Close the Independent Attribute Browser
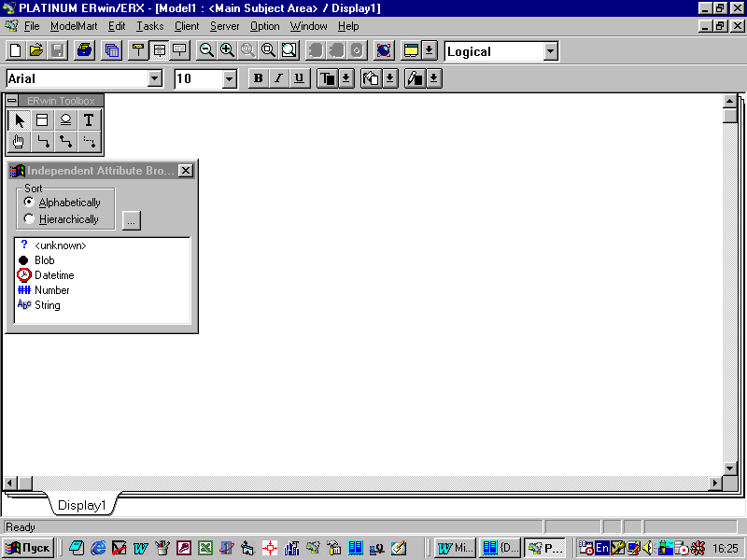This screenshot has width=747, height=560. click(x=185, y=171)
